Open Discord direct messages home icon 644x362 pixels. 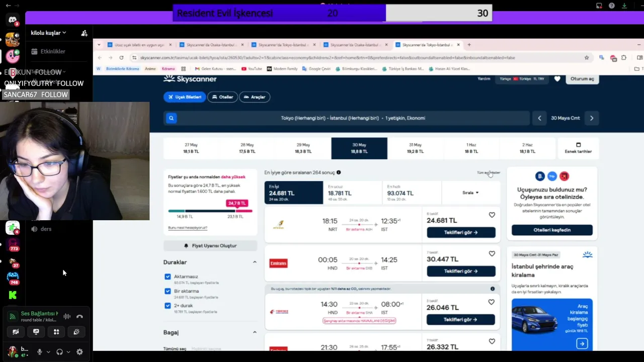[13, 20]
